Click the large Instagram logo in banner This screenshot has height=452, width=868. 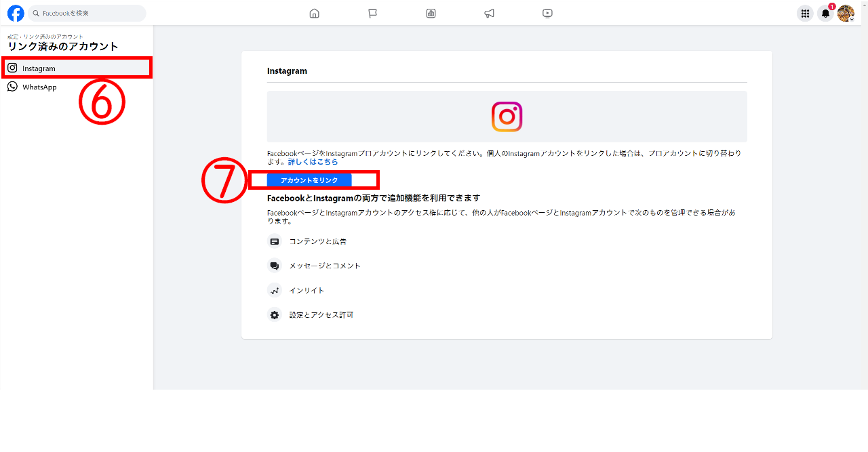coord(507,117)
